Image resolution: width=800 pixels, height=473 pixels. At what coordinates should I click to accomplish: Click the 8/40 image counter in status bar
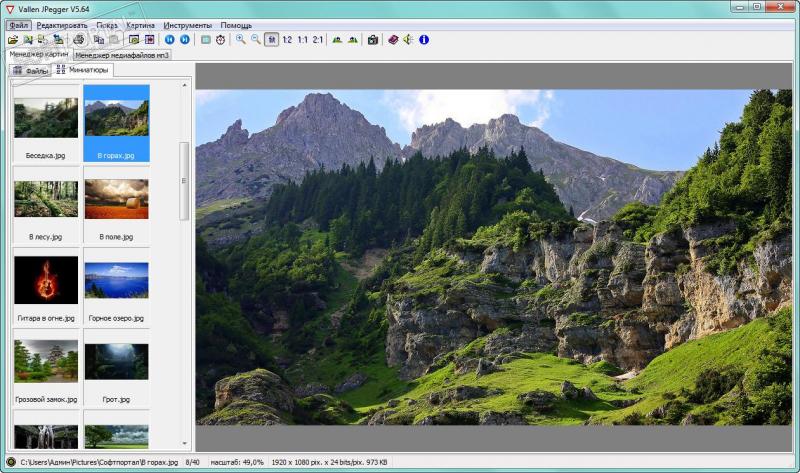[x=192, y=462]
